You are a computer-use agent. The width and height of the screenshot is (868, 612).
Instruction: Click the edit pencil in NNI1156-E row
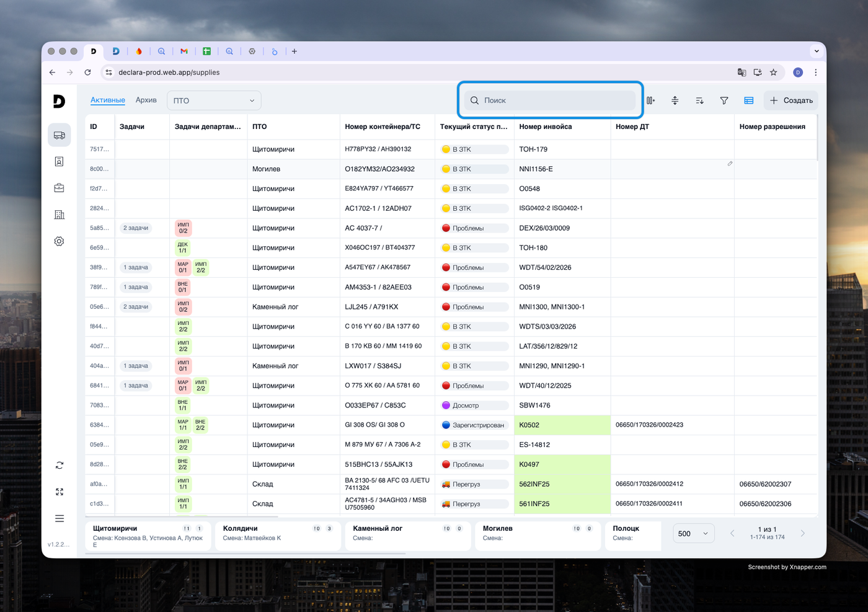tap(730, 164)
